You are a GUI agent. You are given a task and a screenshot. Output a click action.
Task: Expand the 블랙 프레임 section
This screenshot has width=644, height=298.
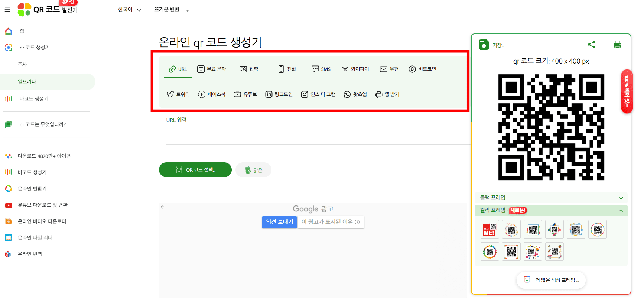coord(551,198)
